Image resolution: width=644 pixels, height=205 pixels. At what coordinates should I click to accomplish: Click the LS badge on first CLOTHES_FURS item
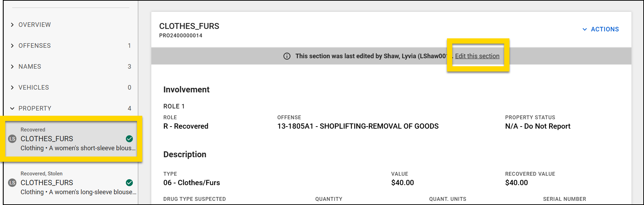click(x=12, y=139)
